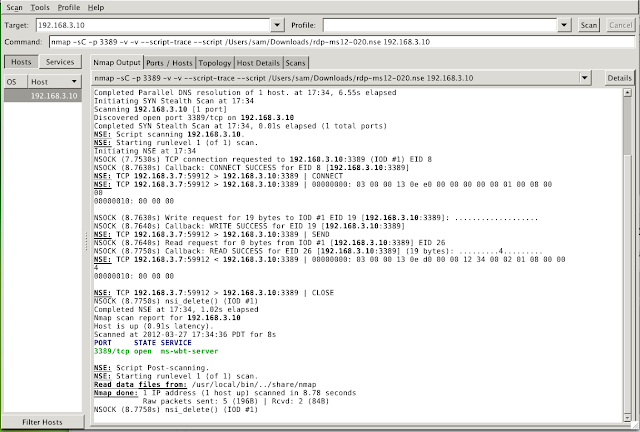Sort host list by Host column
Viewport: 640px width, 432px height.
click(x=54, y=82)
